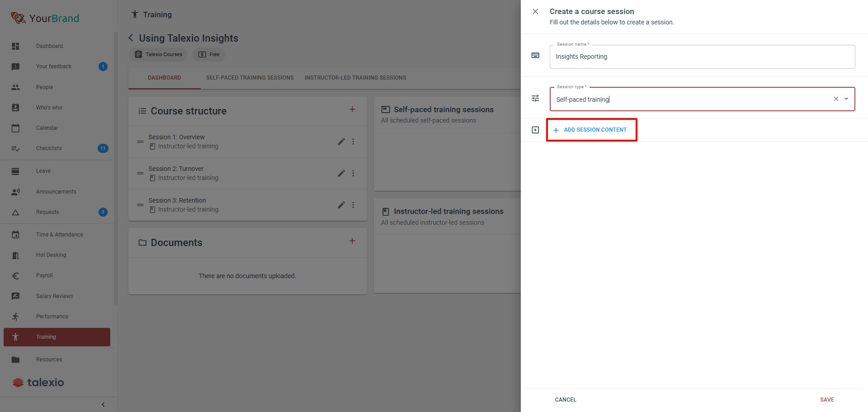Click the YourBrand logo

click(45, 18)
